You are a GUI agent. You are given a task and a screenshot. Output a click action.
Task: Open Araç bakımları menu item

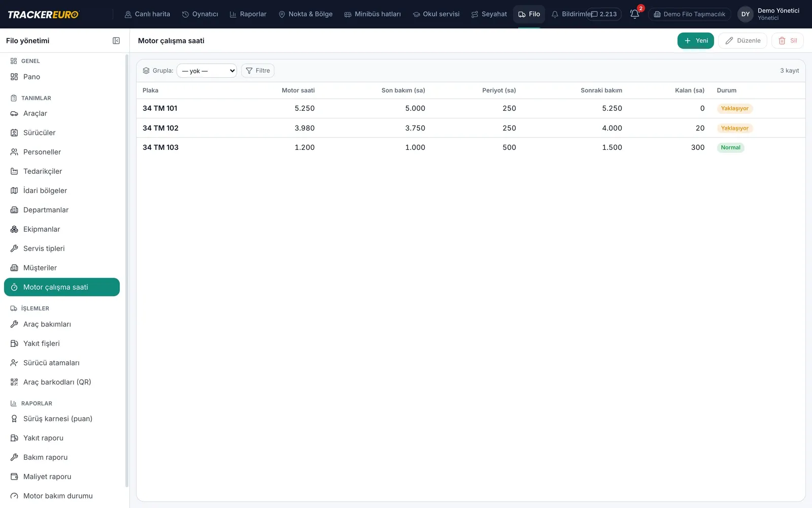[62, 324]
